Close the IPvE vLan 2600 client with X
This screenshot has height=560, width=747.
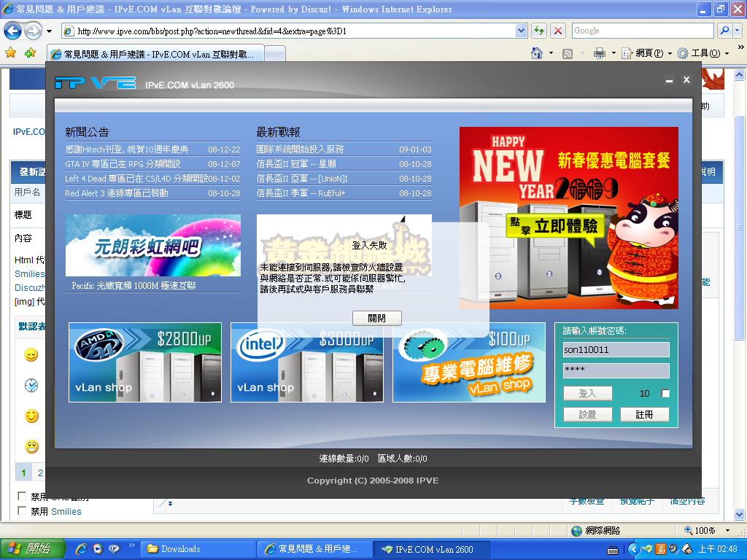(686, 80)
